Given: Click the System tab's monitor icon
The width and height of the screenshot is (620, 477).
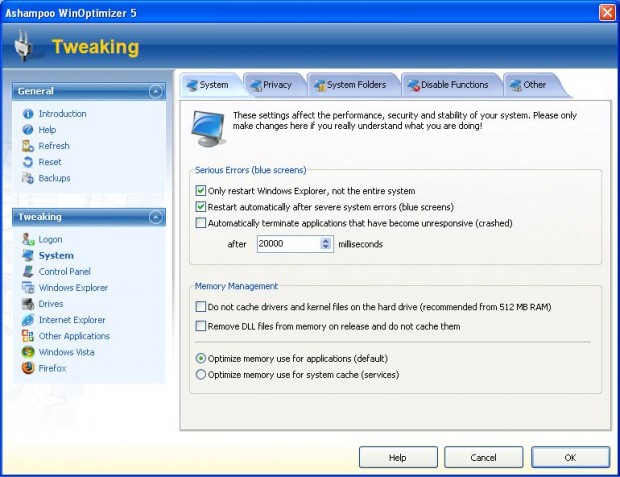Looking at the screenshot, I should [192, 85].
